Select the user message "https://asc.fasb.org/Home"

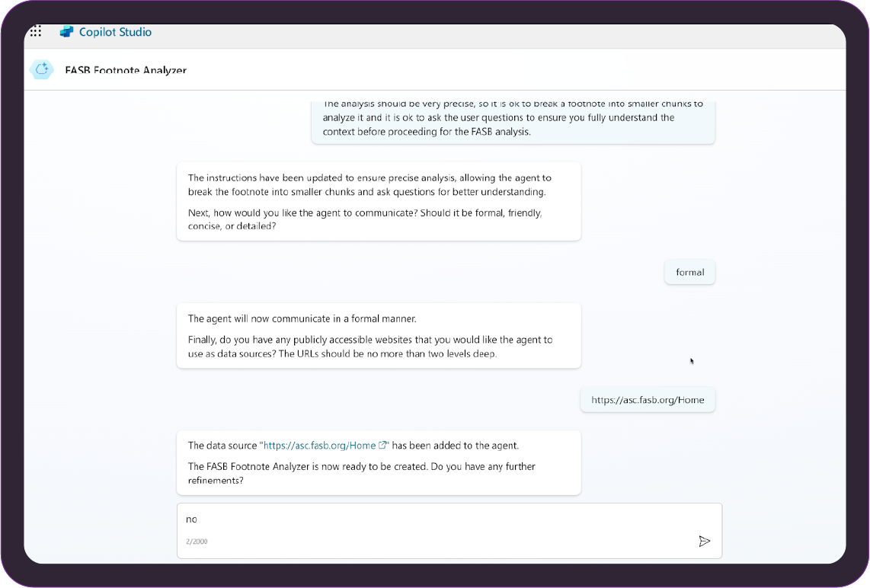pos(648,400)
